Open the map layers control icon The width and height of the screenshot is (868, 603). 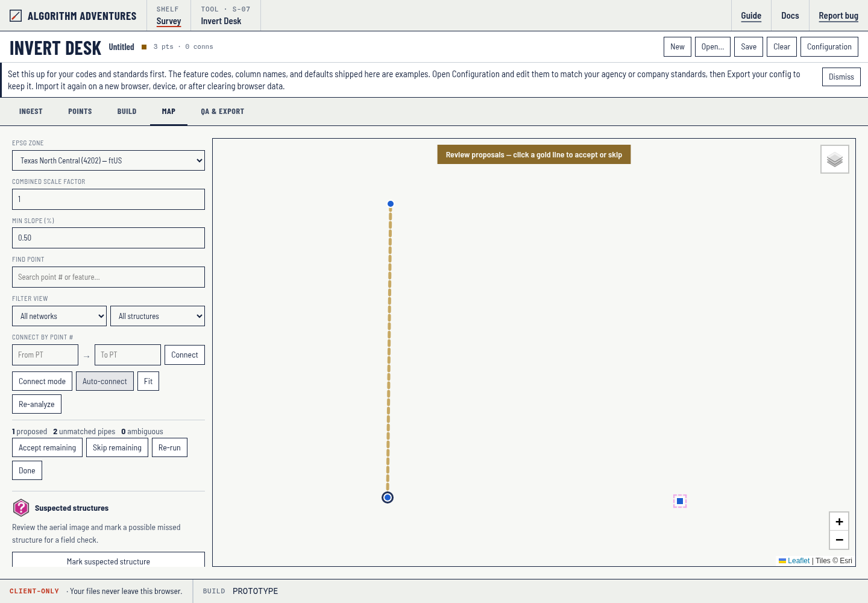[x=835, y=159]
